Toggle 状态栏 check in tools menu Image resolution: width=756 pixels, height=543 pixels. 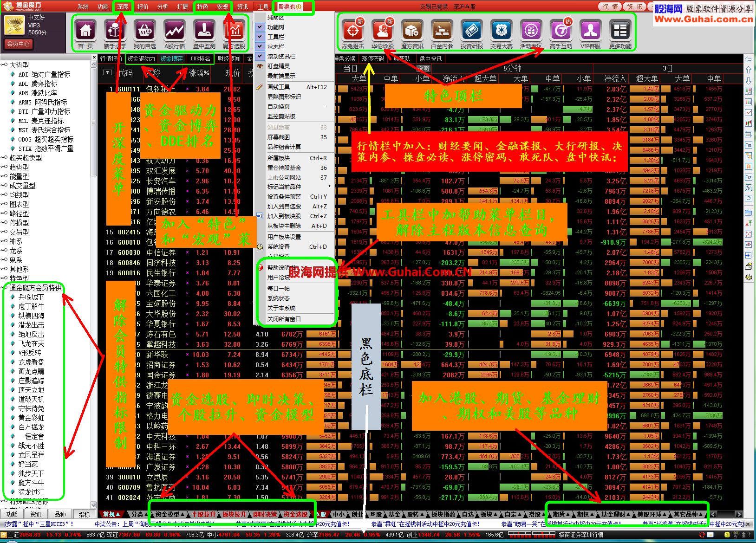[260, 46]
